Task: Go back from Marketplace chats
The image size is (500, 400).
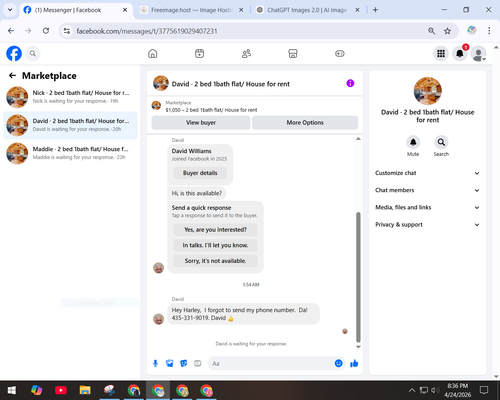Action: 12,76
